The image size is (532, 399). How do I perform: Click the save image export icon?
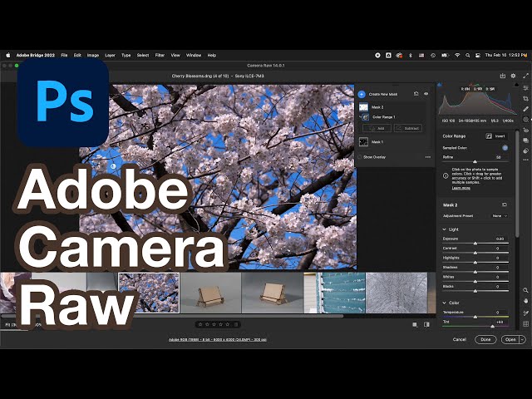point(502,76)
